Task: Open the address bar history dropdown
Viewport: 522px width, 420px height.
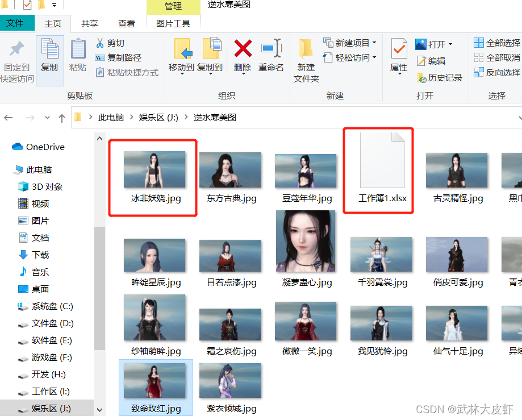Action: 520,118
